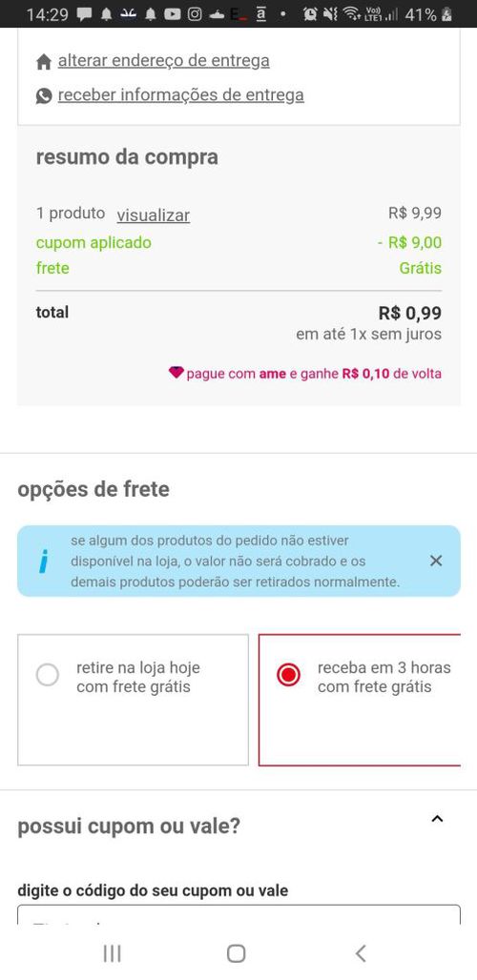
Task: Dismiss the blue shipping info banner
Action: (436, 561)
